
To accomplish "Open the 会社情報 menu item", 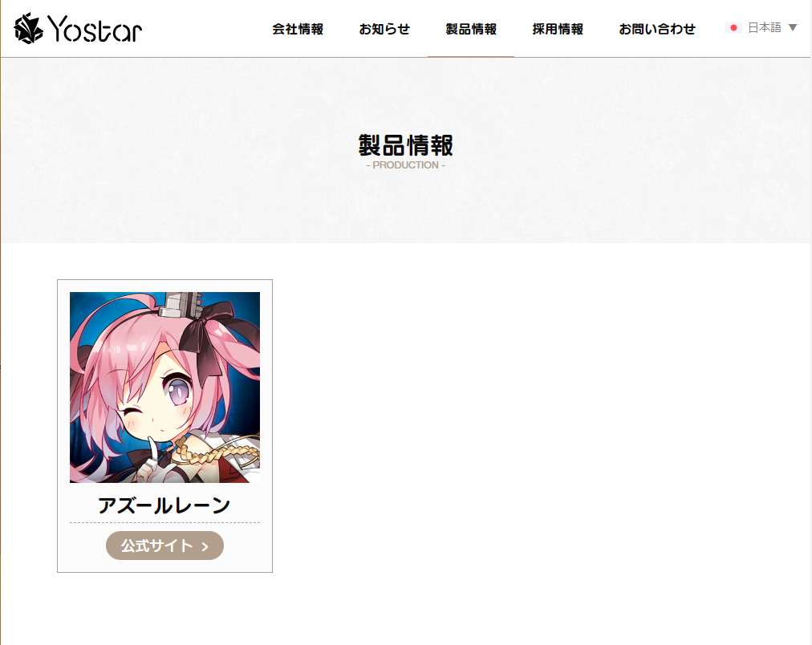I will pyautogui.click(x=298, y=29).
